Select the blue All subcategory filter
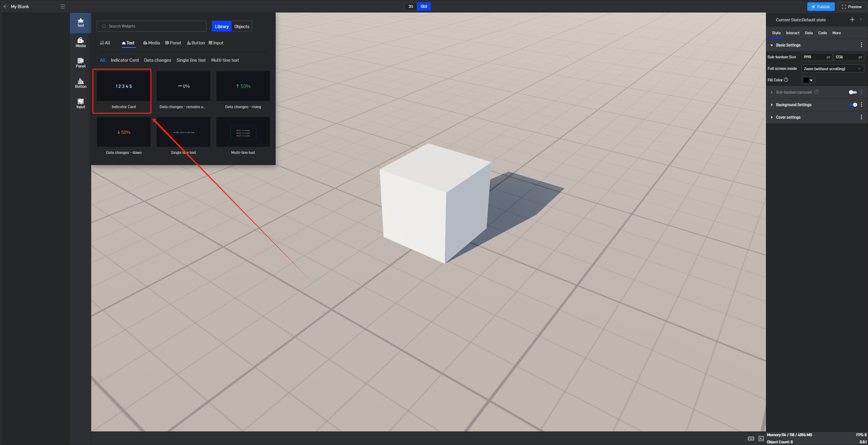Viewport: 868px width, 445px height. pyautogui.click(x=103, y=60)
